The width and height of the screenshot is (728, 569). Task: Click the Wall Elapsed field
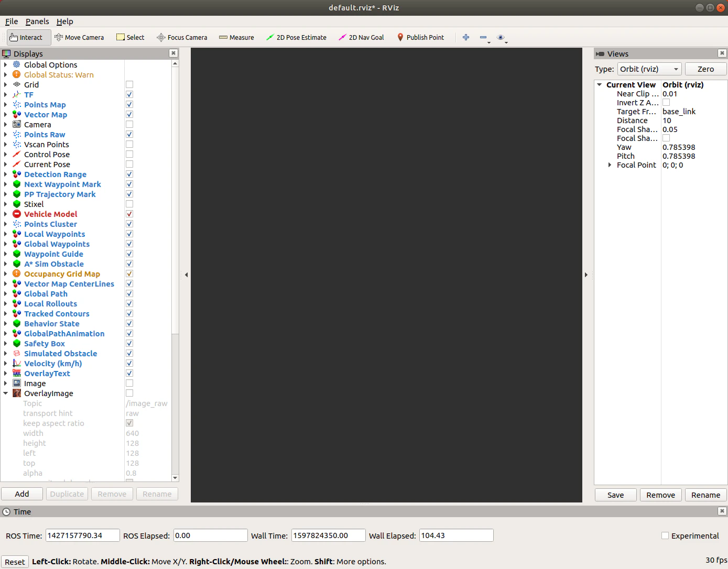(x=456, y=535)
